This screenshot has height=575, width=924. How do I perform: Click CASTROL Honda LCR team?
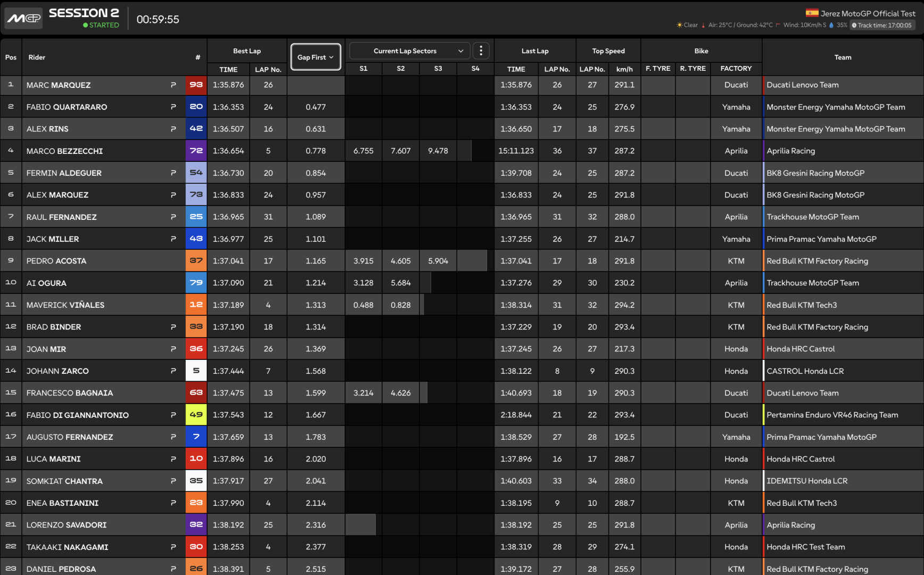pyautogui.click(x=805, y=371)
